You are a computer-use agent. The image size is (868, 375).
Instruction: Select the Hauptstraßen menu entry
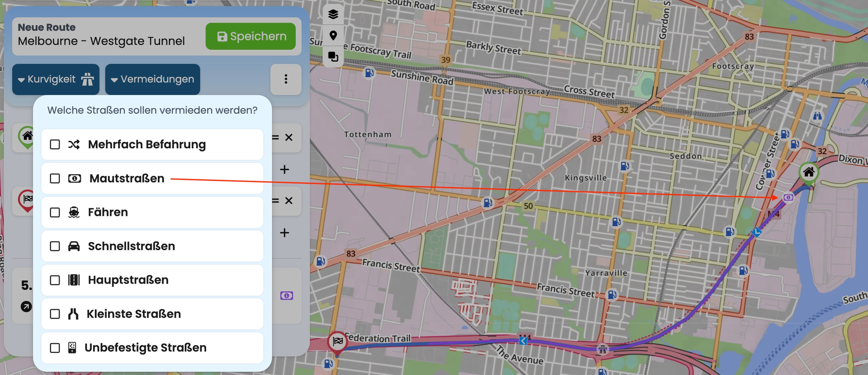(128, 280)
